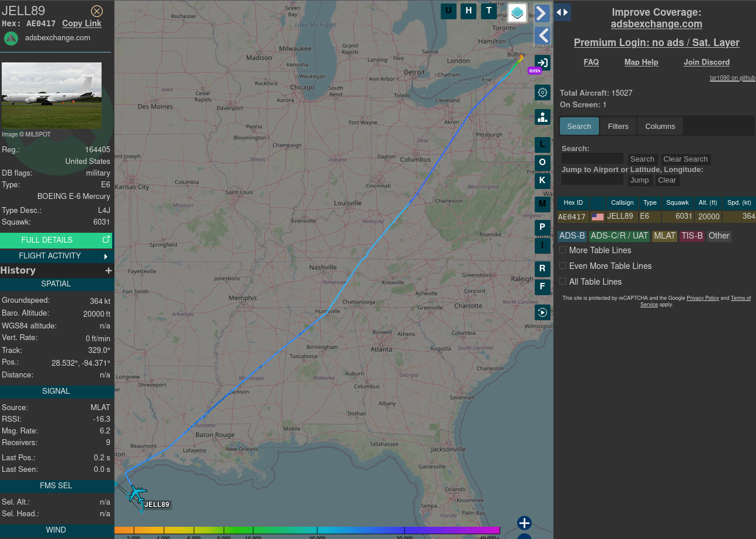
Task: Open external link icon on Full Details
Action: pos(106,239)
